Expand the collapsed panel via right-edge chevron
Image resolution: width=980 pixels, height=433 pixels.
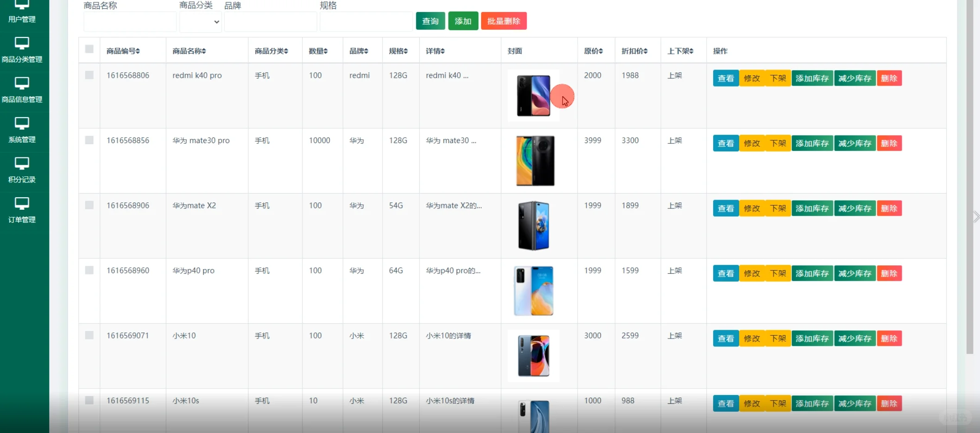[976, 216]
